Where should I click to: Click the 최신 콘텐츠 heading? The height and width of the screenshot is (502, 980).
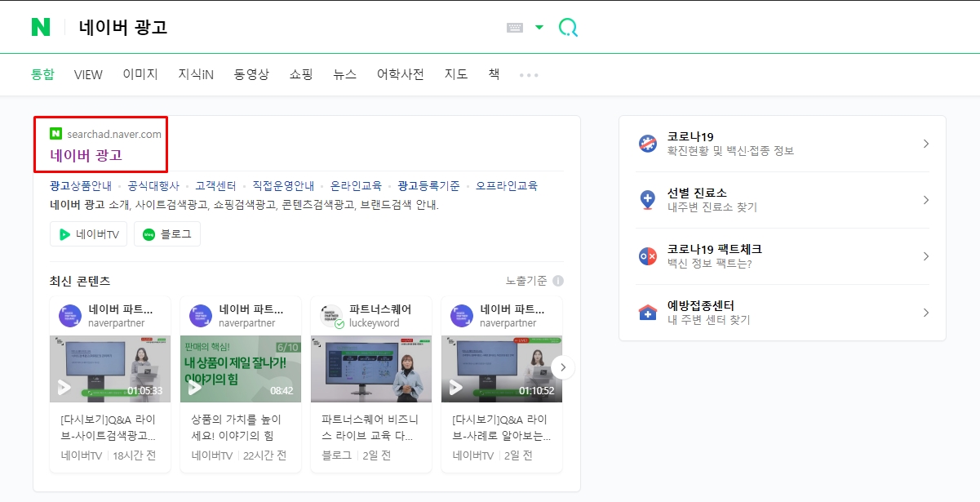pyautogui.click(x=80, y=281)
